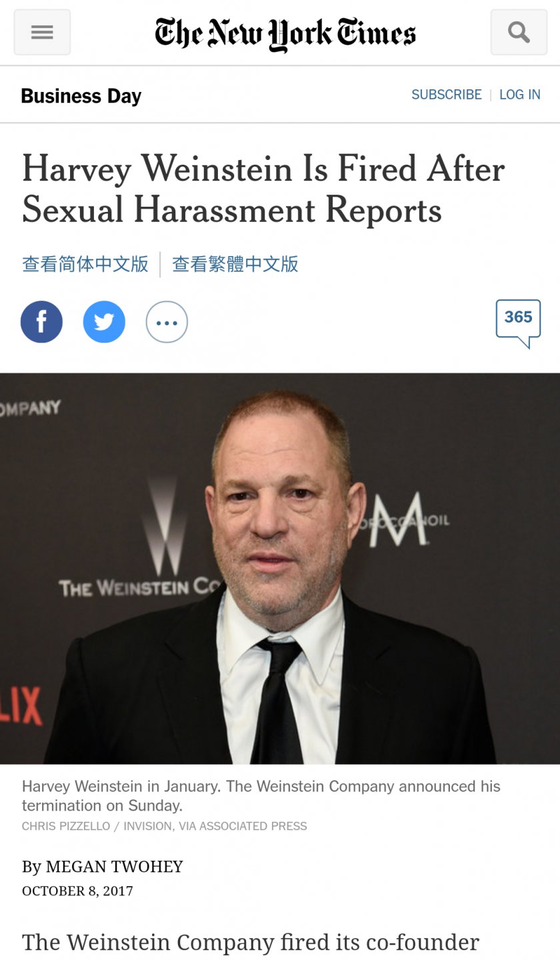This screenshot has width=560, height=960.
Task: Open the Business Day section
Action: pos(81,96)
